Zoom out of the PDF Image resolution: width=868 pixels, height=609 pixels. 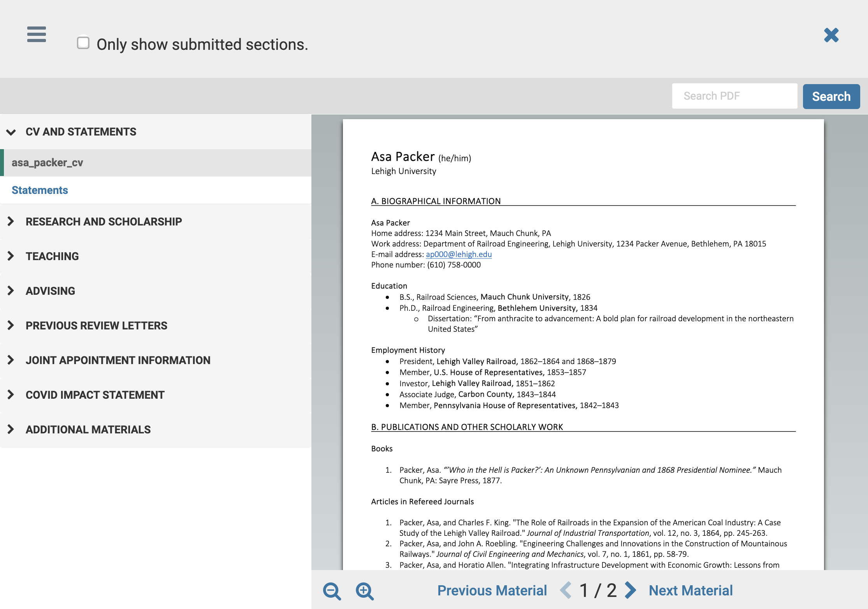pyautogui.click(x=332, y=591)
